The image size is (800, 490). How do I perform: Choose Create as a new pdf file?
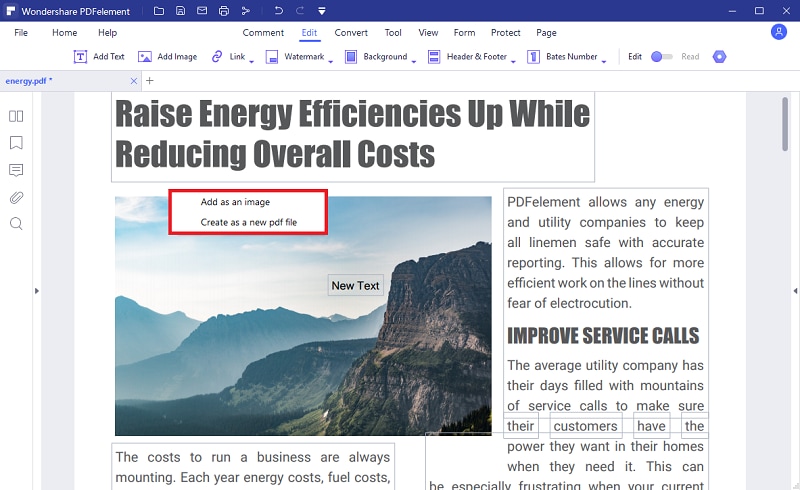[248, 223]
